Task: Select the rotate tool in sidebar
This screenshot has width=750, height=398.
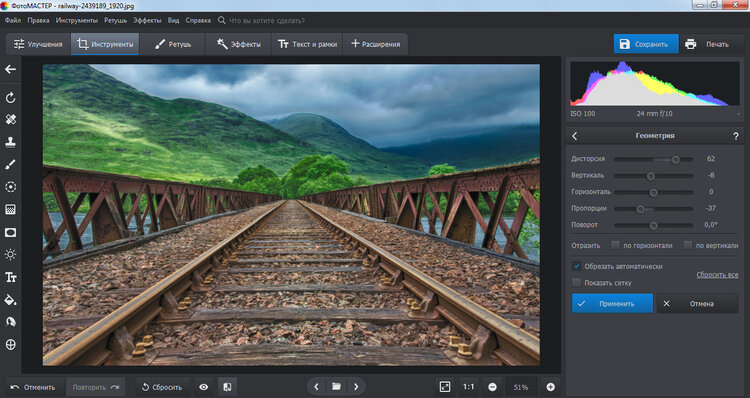Action: pyautogui.click(x=11, y=98)
